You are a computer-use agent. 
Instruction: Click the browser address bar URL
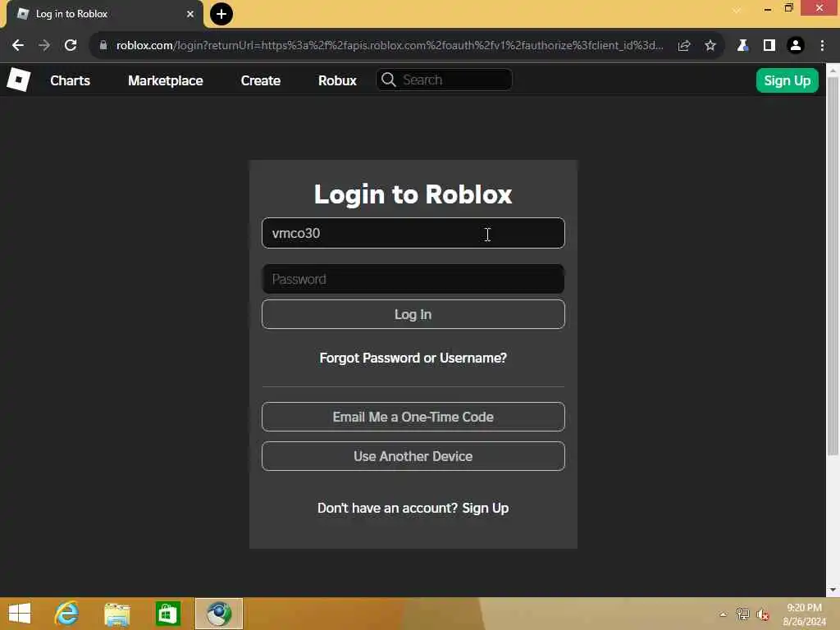click(x=390, y=46)
